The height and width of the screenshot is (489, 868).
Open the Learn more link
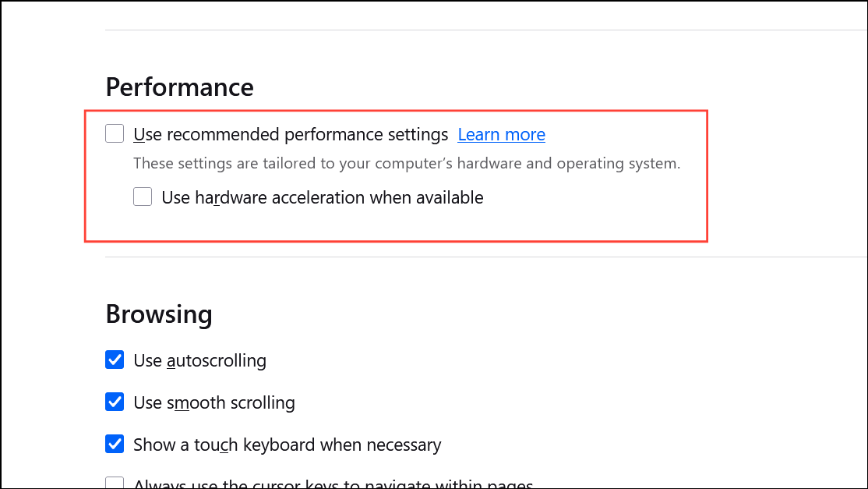(501, 134)
